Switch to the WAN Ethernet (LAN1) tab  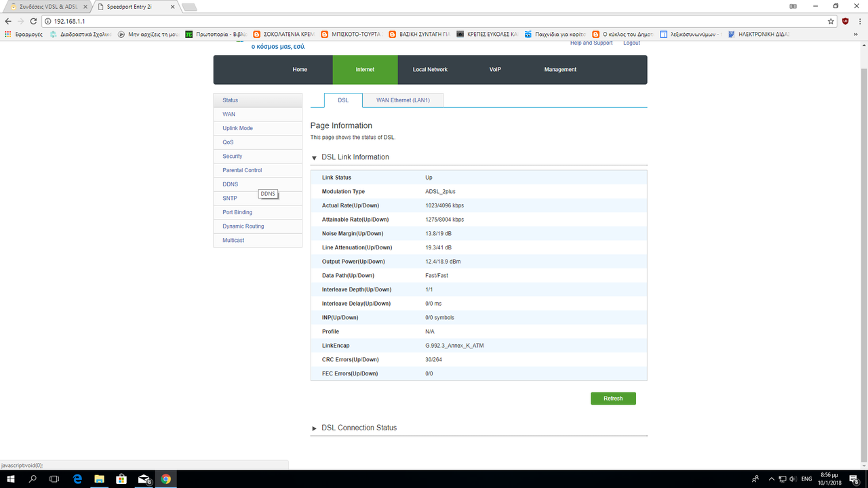(x=403, y=100)
